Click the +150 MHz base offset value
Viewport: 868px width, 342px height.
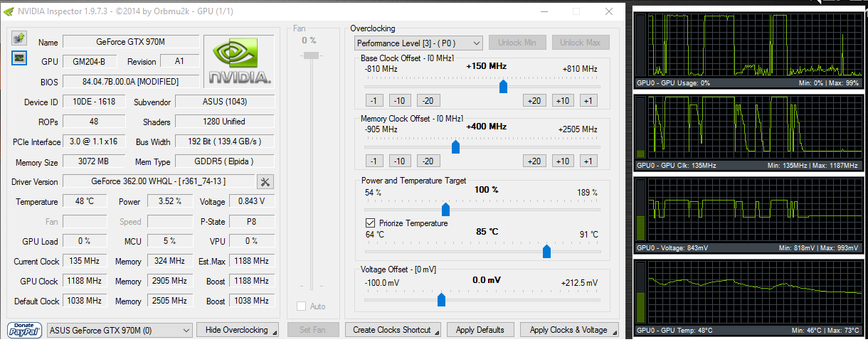tap(486, 66)
